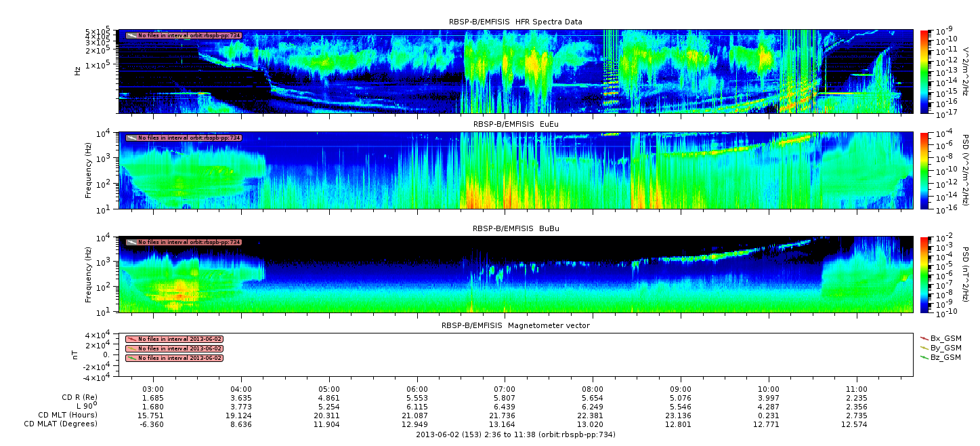Click the warning icon in the EuEu panel

click(131, 138)
